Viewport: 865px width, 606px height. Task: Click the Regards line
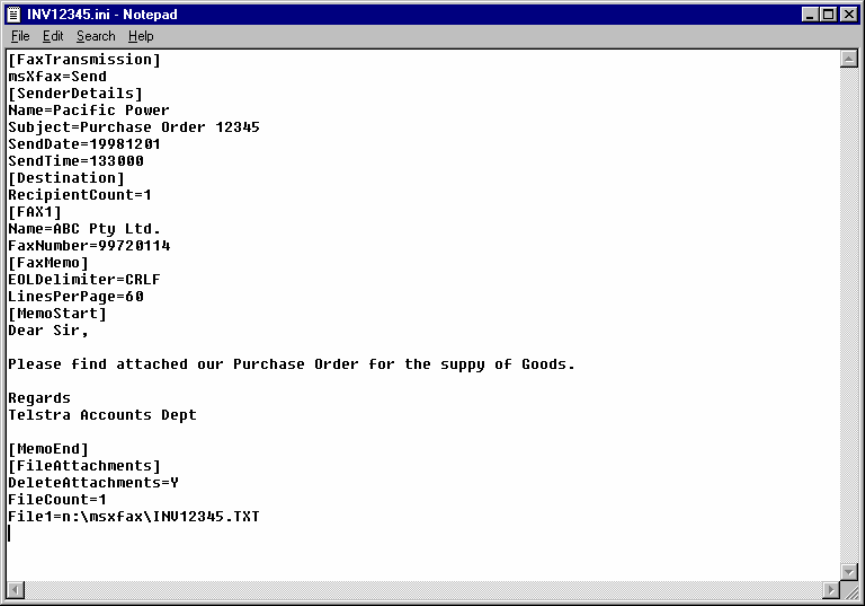coord(39,398)
